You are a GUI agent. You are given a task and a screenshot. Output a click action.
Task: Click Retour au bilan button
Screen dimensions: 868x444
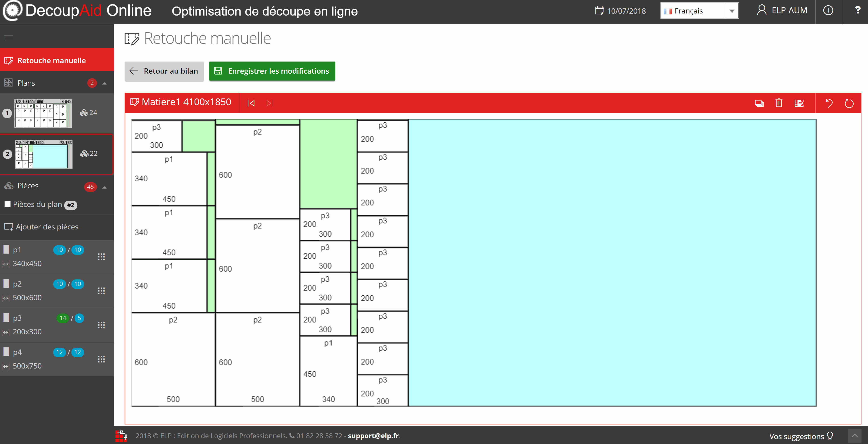164,71
